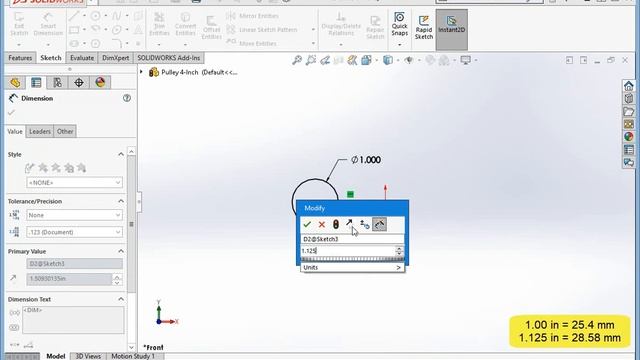Click Dimension Text box with <DIM>
The width and height of the screenshot is (640, 360).
point(73,320)
